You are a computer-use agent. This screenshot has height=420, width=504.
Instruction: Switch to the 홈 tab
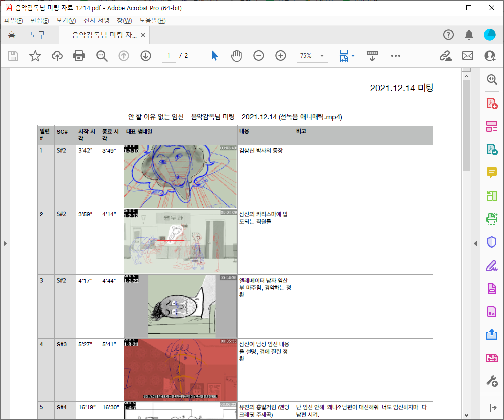pos(12,35)
